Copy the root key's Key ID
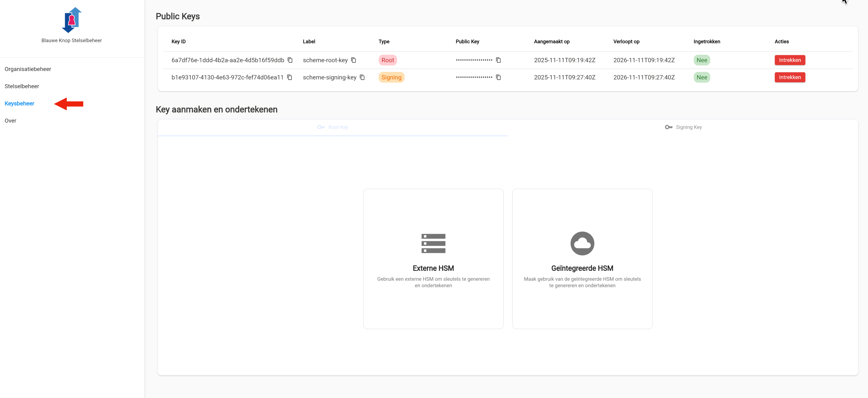Image resolution: width=868 pixels, height=398 pixels. click(x=290, y=60)
